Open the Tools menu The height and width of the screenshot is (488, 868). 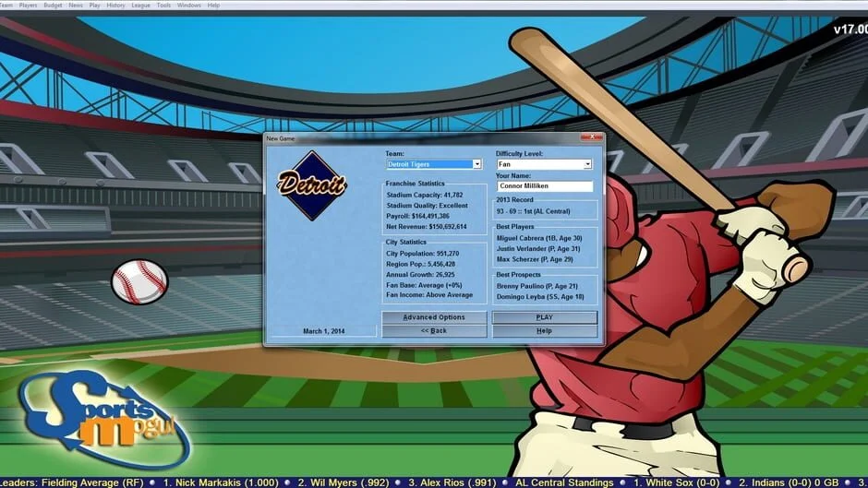coord(163,5)
